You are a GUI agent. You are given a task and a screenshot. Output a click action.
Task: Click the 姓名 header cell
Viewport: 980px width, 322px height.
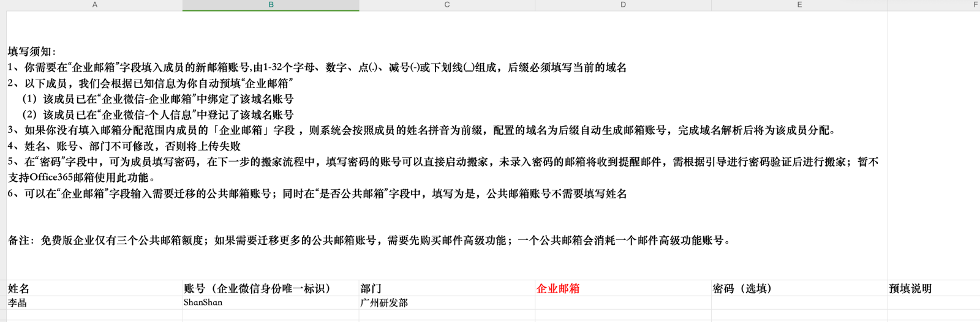point(94,288)
